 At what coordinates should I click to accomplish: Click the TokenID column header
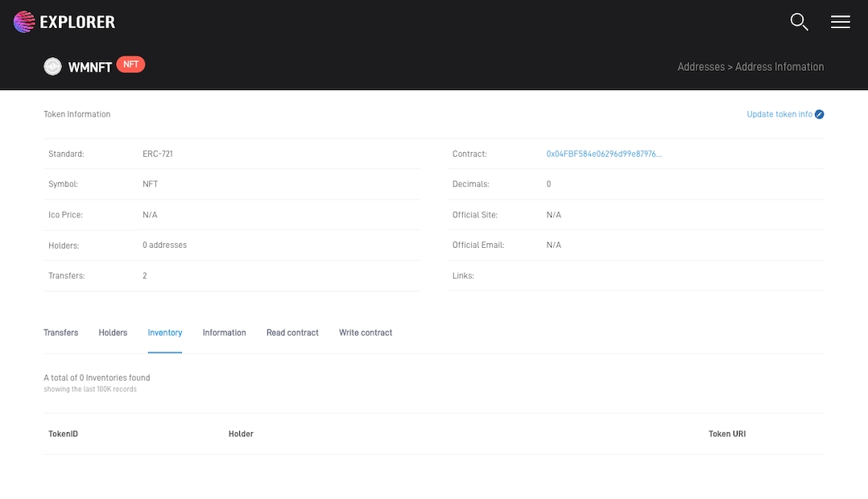[x=63, y=434]
